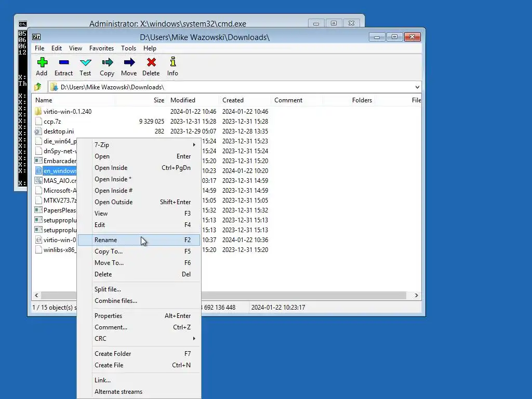
Task: Open the View menu
Action: click(75, 48)
